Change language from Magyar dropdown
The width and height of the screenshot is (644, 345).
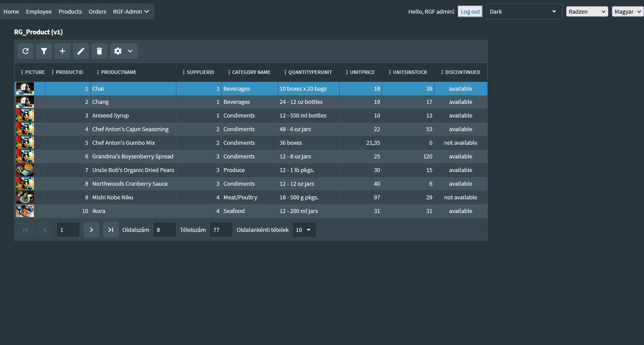(x=627, y=11)
